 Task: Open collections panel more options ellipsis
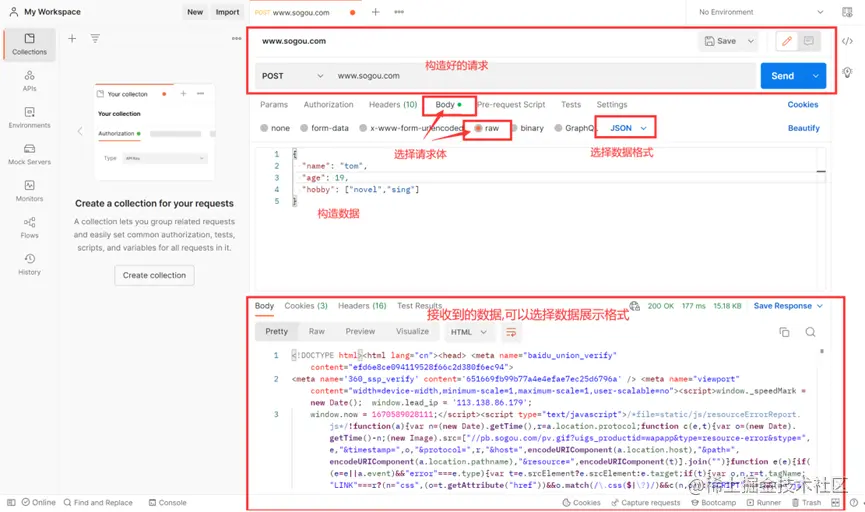[236, 39]
